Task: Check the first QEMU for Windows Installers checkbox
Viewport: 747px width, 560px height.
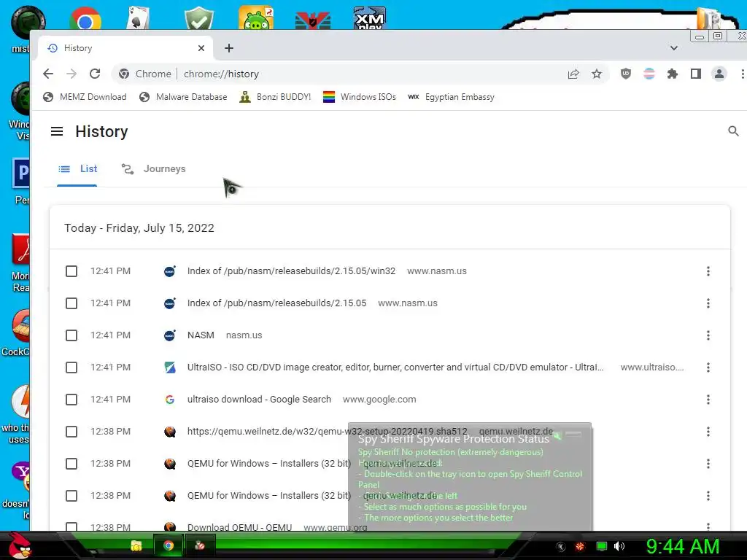Action: (x=71, y=464)
